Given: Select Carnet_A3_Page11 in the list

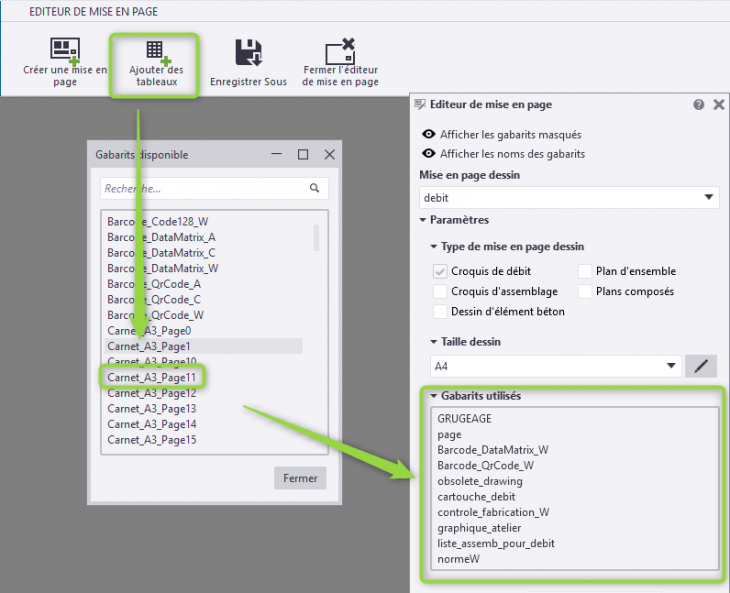Looking at the screenshot, I should [152, 377].
